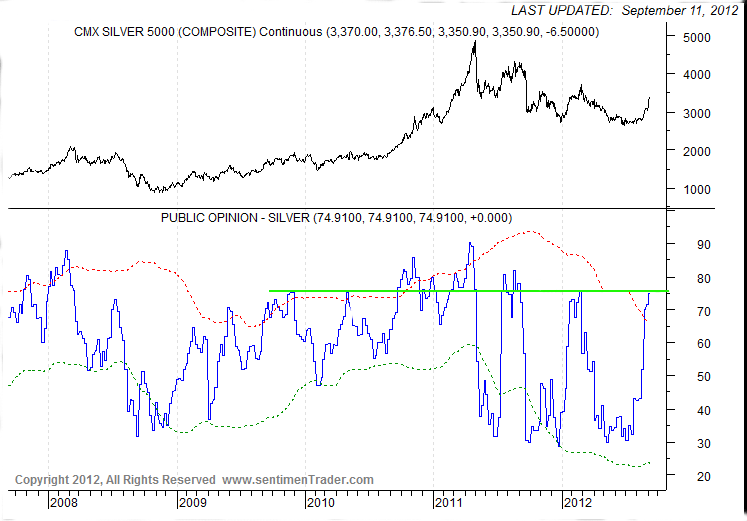Select the 90 value on sentiment axis
The height and width of the screenshot is (521, 747).
click(690, 245)
